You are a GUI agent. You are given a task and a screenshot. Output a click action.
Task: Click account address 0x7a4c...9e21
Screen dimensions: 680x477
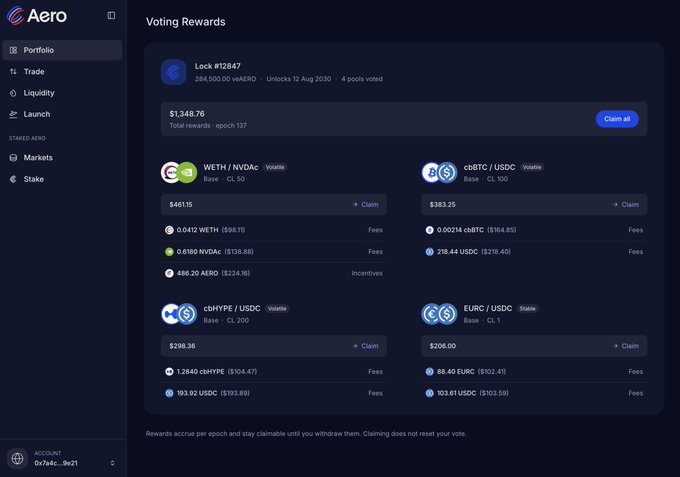click(56, 463)
